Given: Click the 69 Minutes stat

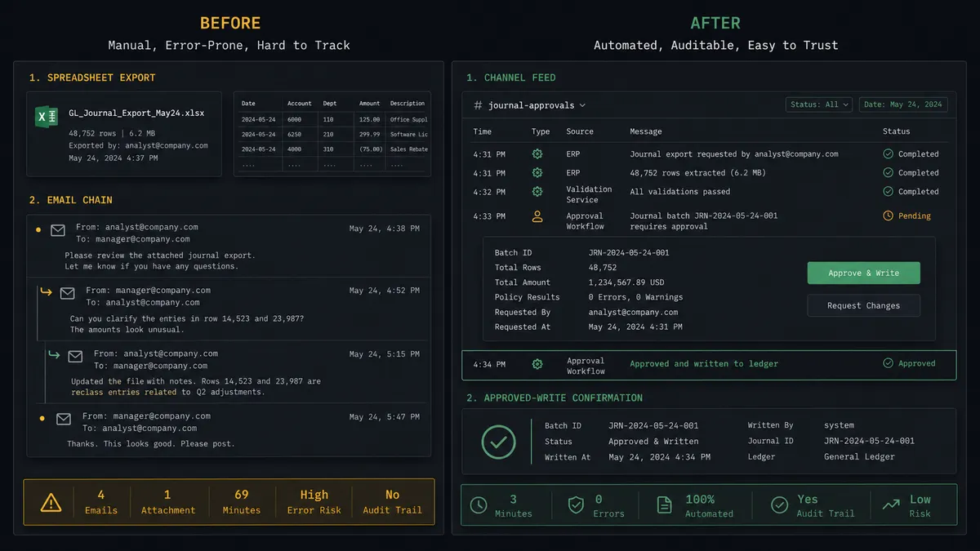Looking at the screenshot, I should point(242,502).
